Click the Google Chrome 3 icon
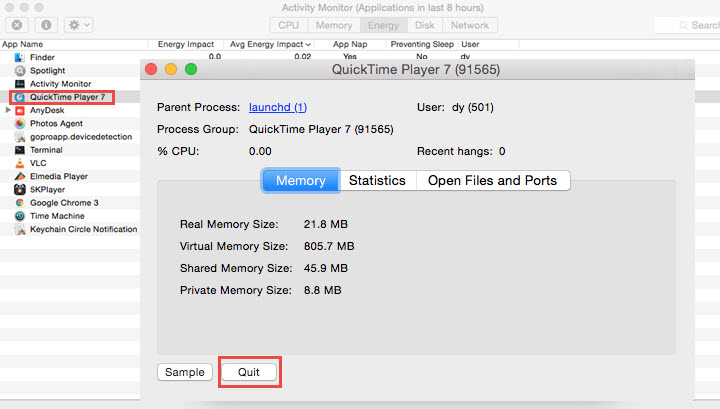The width and height of the screenshot is (720, 409). coord(20,202)
